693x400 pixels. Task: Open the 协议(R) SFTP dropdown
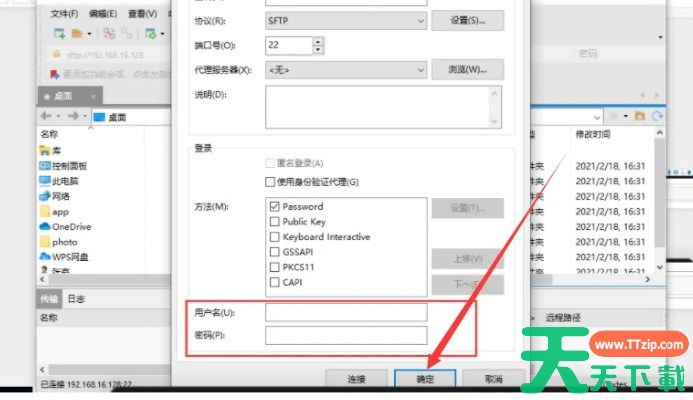[346, 21]
